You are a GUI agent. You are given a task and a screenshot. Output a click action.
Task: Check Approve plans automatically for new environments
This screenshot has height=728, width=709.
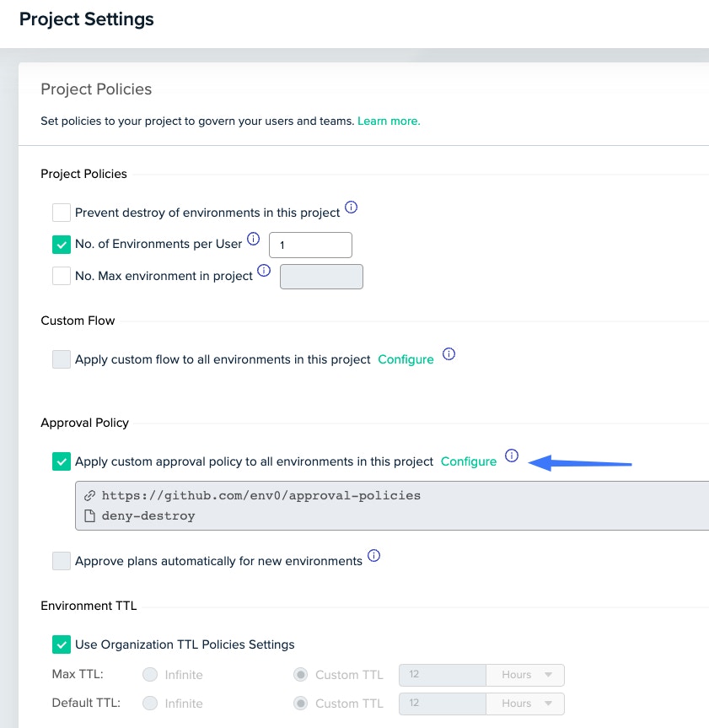pos(61,561)
